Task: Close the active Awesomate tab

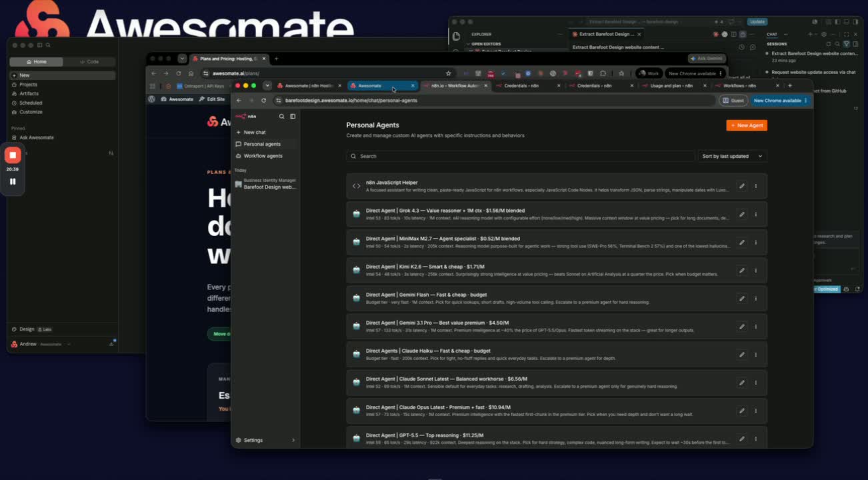Action: coord(413,86)
